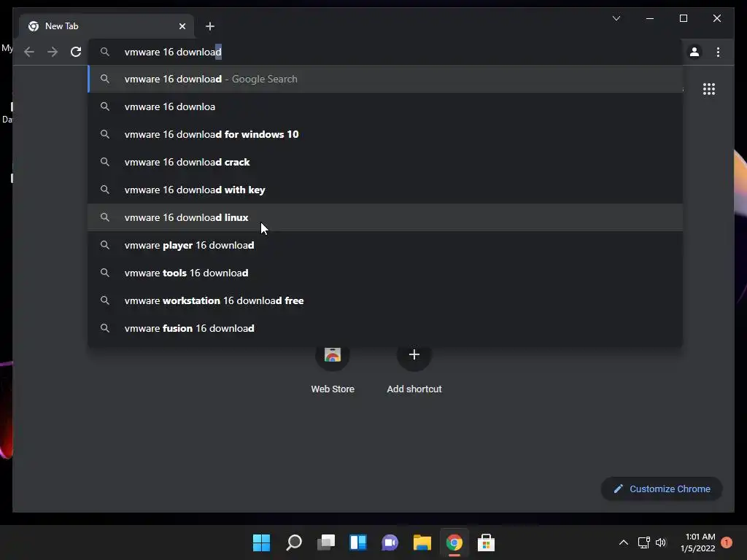Show hidden system tray icons
The image size is (747, 560).
tap(623, 542)
